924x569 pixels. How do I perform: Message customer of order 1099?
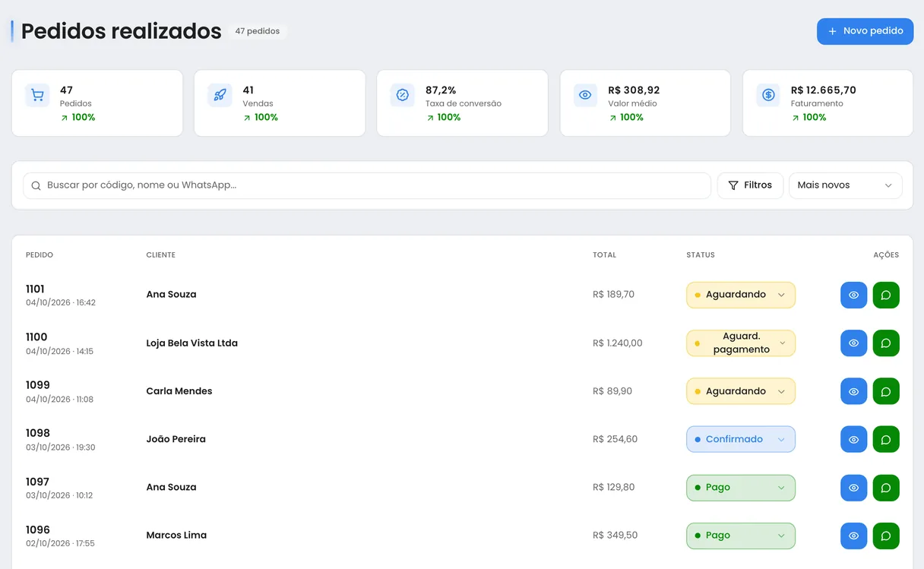886,391
